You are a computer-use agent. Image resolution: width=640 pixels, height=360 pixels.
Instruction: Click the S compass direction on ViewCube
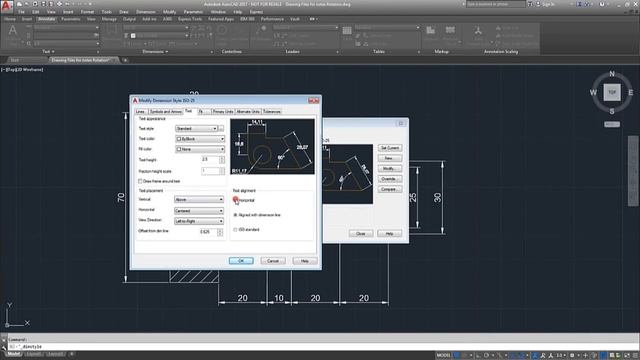(x=612, y=111)
